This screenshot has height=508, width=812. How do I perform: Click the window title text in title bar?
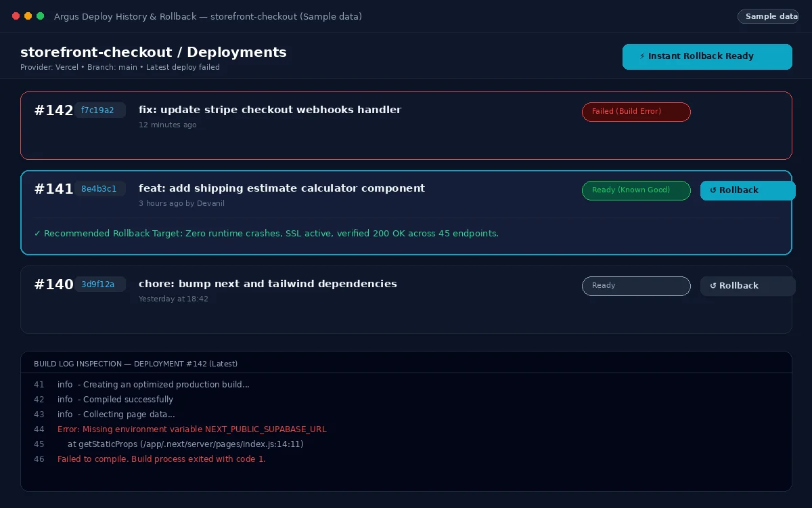208,16
